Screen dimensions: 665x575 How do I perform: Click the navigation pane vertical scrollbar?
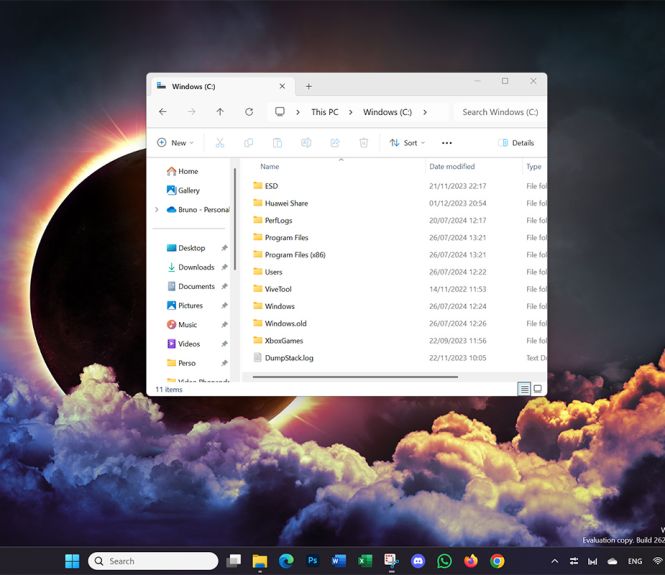click(x=235, y=219)
